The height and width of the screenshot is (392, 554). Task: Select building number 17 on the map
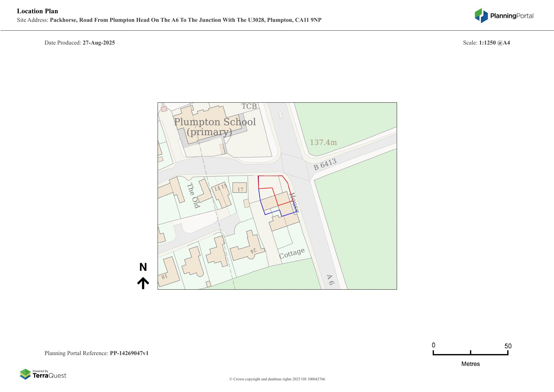coord(240,188)
